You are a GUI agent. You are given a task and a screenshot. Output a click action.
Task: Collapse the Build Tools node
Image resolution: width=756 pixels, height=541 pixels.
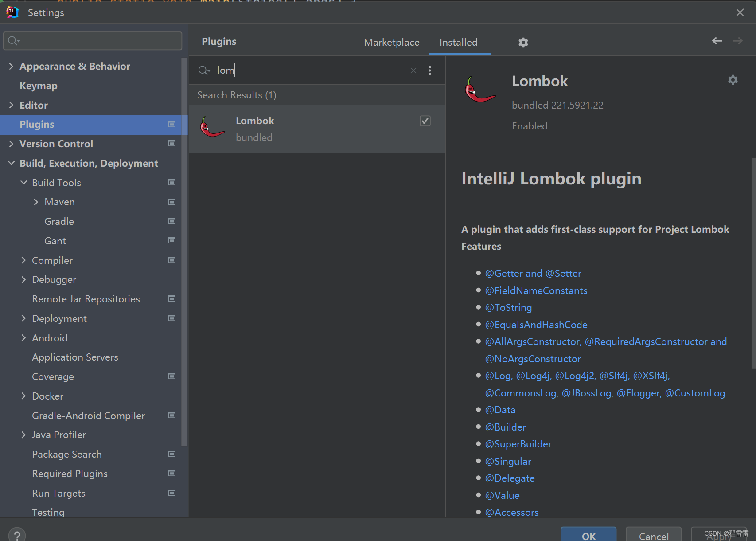(x=23, y=183)
